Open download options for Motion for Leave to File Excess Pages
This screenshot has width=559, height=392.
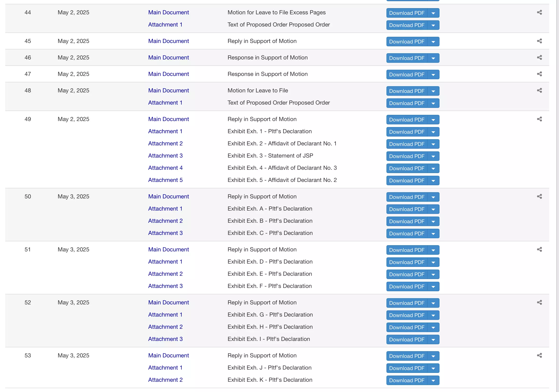433,13
